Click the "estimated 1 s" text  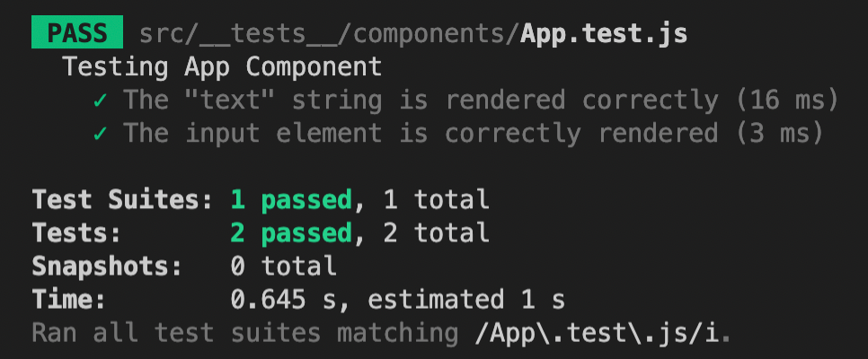[x=466, y=300]
